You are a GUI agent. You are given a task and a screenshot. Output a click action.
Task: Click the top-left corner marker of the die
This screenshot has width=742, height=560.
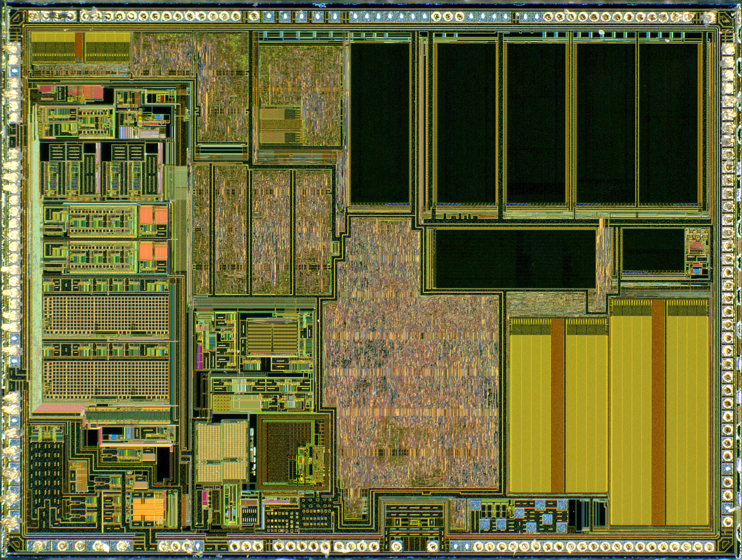tap(16, 19)
